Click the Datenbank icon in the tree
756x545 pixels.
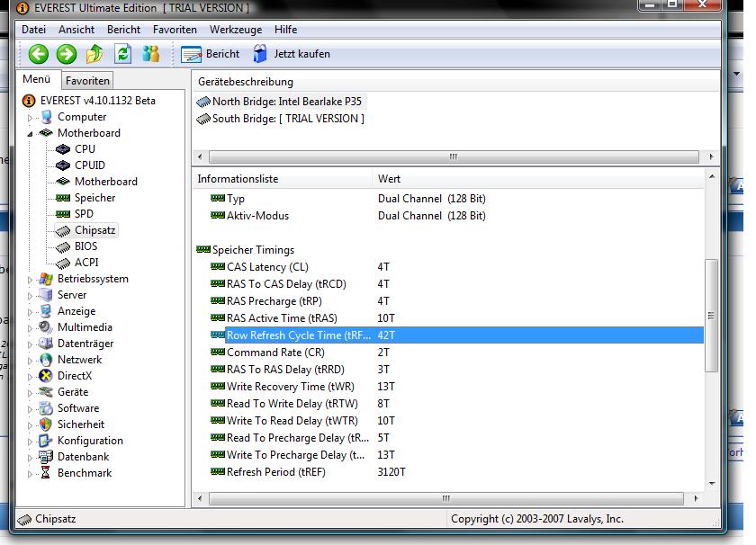[46, 456]
